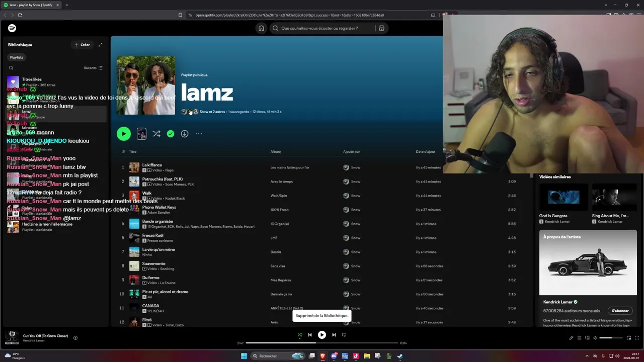644x362 pixels.
Task: Open artist Adam Sandler link
Action: (158, 213)
